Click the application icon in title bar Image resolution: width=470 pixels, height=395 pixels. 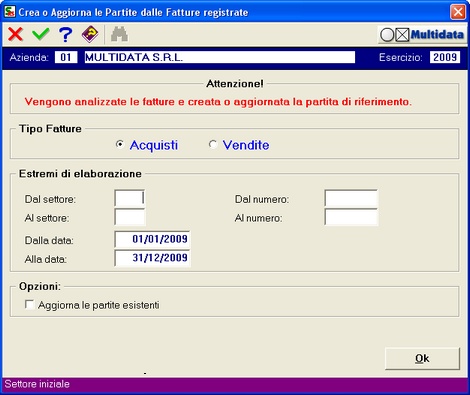tap(10, 12)
